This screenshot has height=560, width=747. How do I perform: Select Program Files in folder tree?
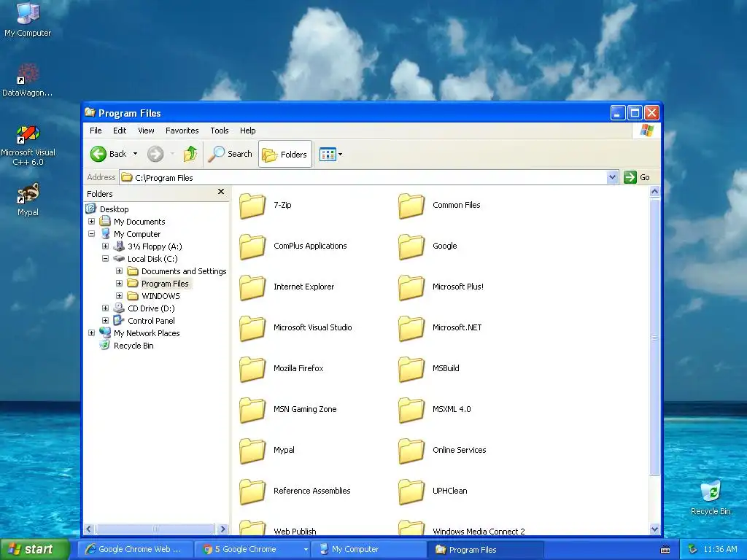tap(165, 284)
